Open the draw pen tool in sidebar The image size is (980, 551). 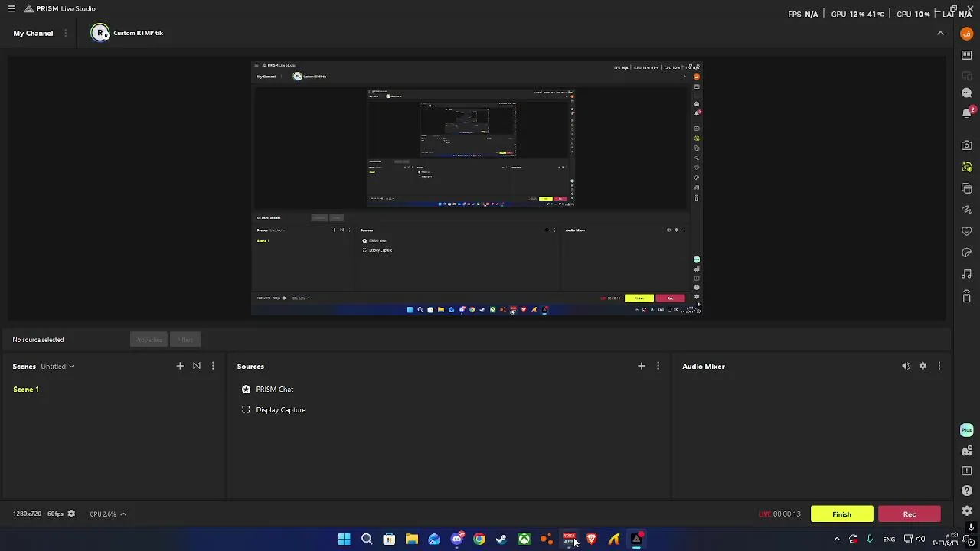click(966, 210)
